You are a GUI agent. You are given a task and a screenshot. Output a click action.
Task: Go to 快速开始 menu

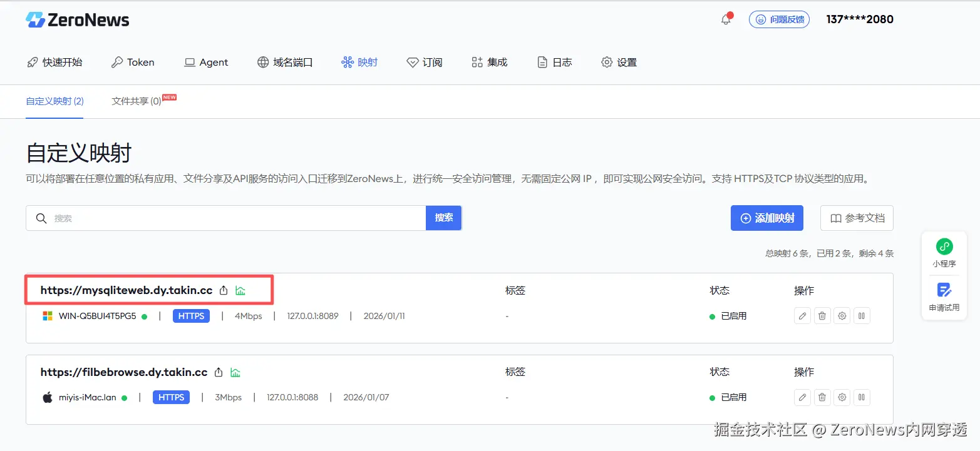click(x=54, y=63)
